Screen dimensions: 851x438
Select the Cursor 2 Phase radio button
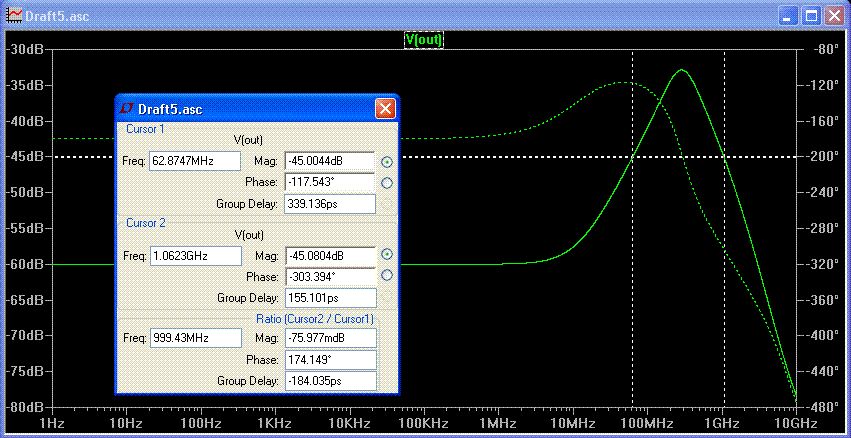(387, 276)
